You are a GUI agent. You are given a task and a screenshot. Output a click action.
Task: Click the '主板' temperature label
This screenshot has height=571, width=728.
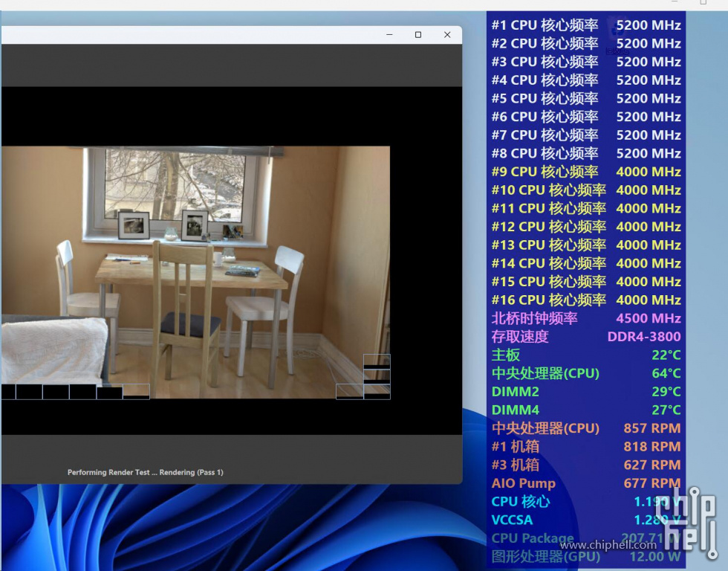pos(506,355)
